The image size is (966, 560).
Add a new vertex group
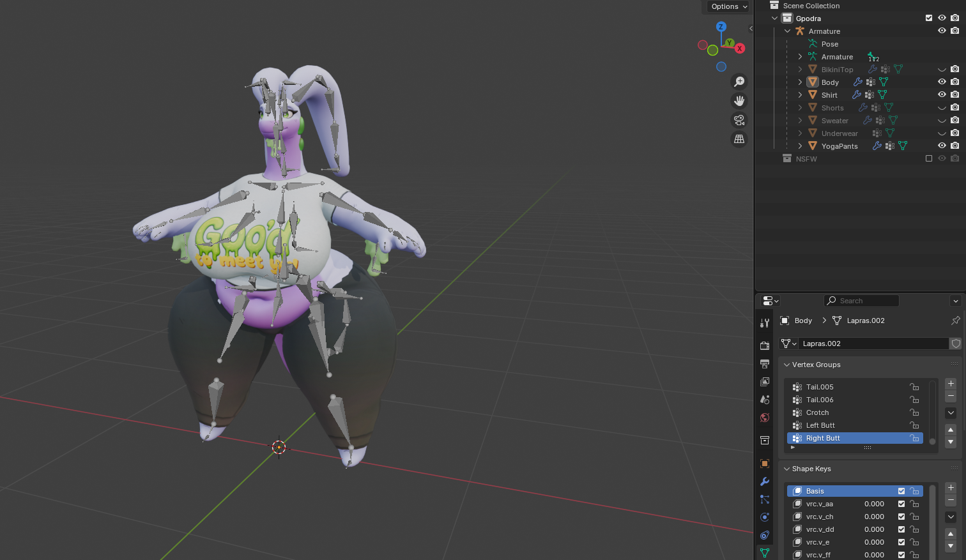(951, 384)
